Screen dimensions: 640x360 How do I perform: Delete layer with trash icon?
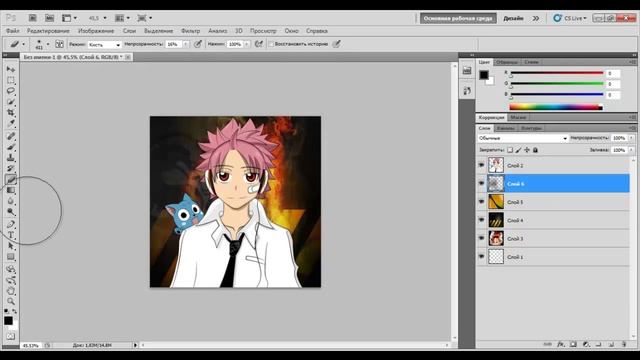(624, 344)
